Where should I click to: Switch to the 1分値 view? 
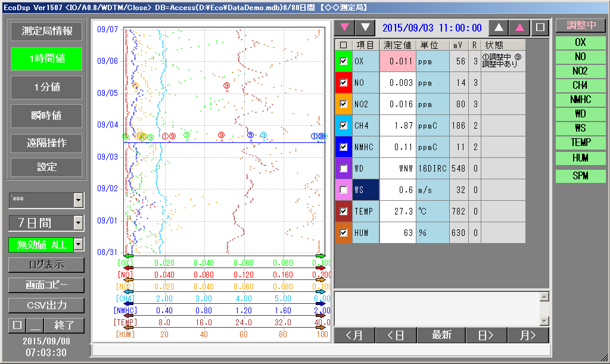[46, 87]
